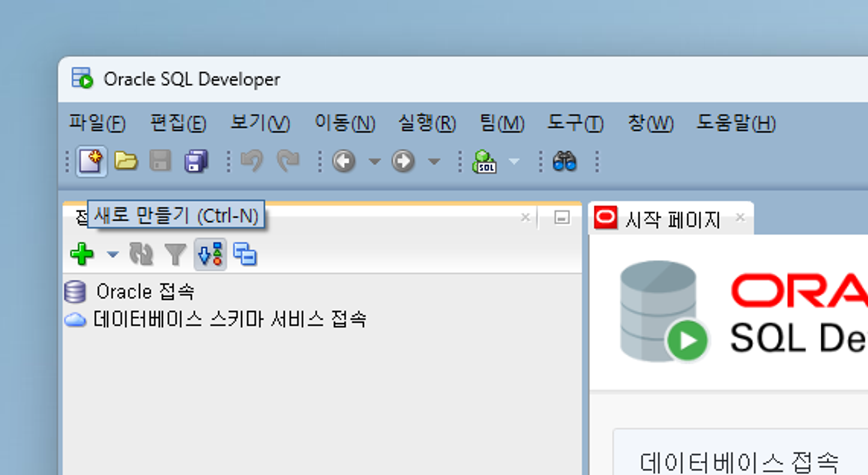Open the 도움말(H) menu

[x=736, y=123]
